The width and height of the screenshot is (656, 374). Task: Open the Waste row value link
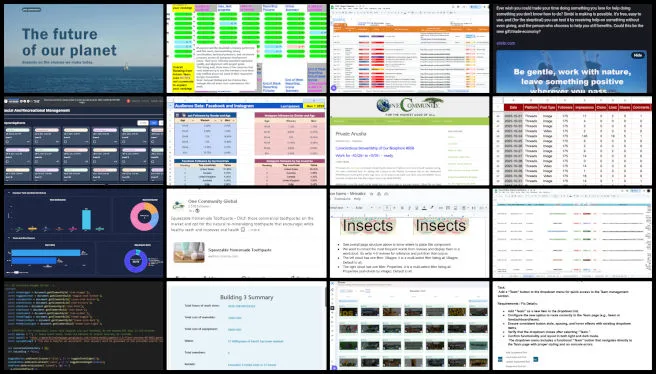(x=255, y=341)
